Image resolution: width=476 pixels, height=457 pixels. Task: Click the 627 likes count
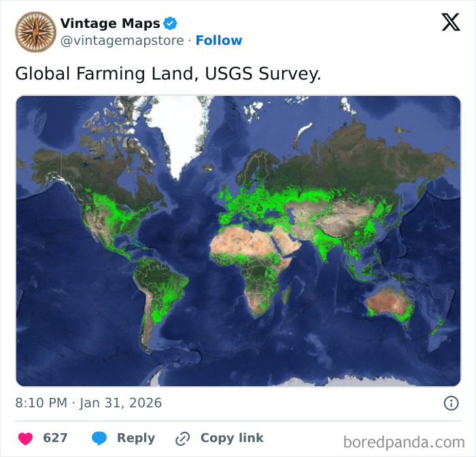click(55, 439)
